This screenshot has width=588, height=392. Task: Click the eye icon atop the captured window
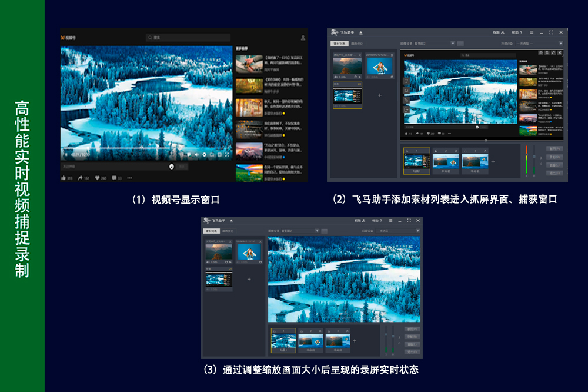coord(540,52)
